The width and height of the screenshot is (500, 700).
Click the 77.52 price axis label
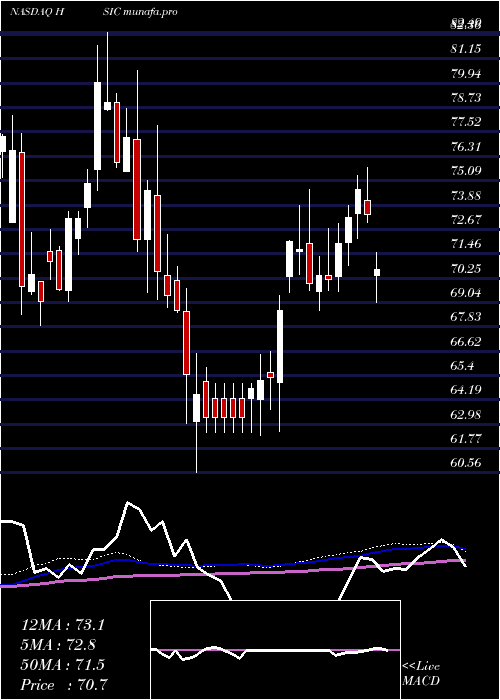click(466, 121)
